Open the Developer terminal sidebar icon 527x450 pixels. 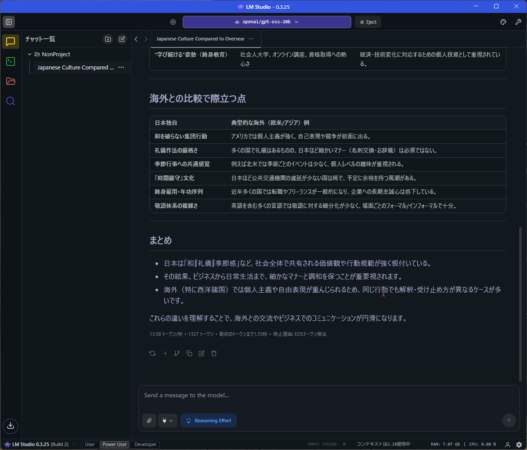point(10,62)
